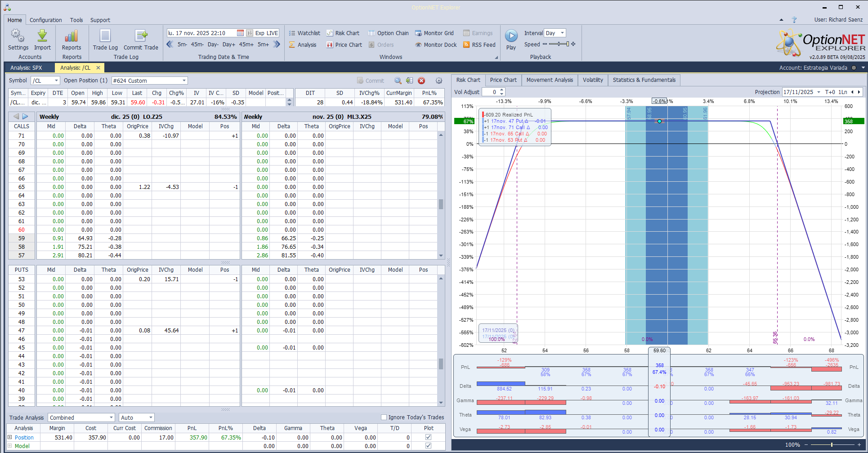868x453 pixels.
Task: Click the Day- time step button
Action: (213, 45)
